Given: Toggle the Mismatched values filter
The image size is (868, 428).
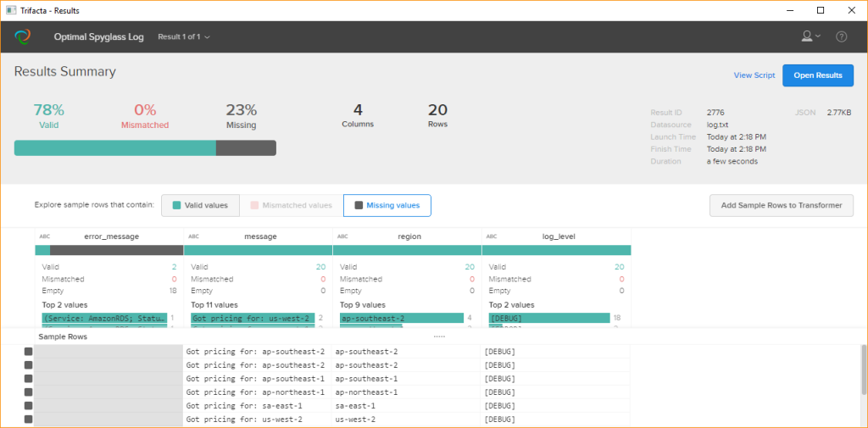Looking at the screenshot, I should tap(292, 205).
